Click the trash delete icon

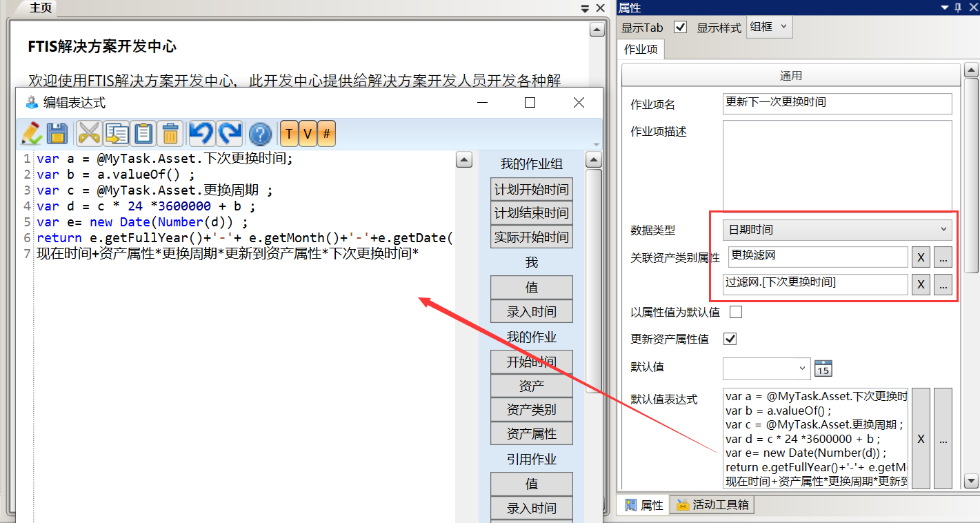click(x=170, y=133)
